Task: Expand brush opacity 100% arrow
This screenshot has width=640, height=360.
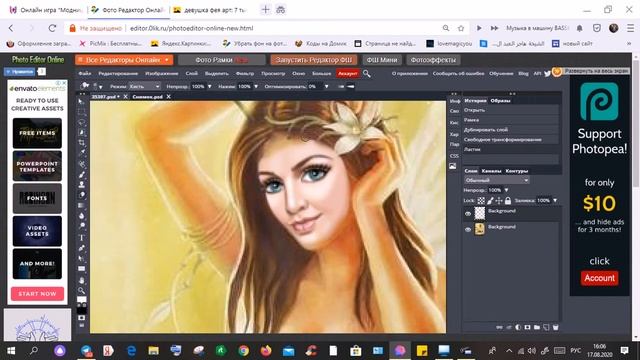Action: tap(210, 87)
